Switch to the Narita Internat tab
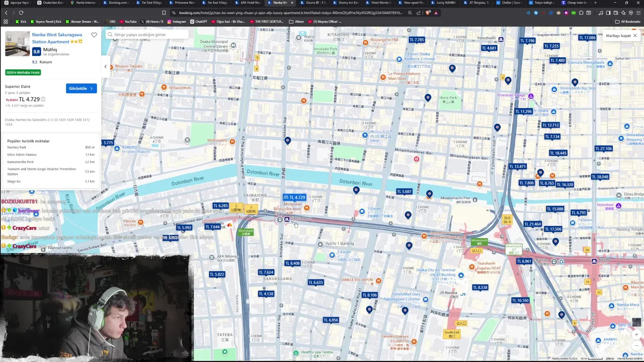The height and width of the screenshot is (362, 644). (x=83, y=3)
